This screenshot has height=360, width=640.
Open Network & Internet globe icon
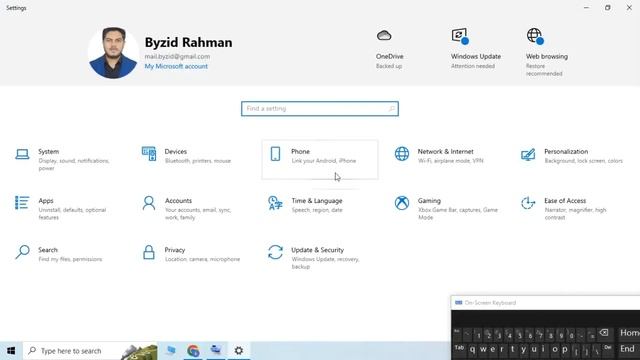pos(402,154)
